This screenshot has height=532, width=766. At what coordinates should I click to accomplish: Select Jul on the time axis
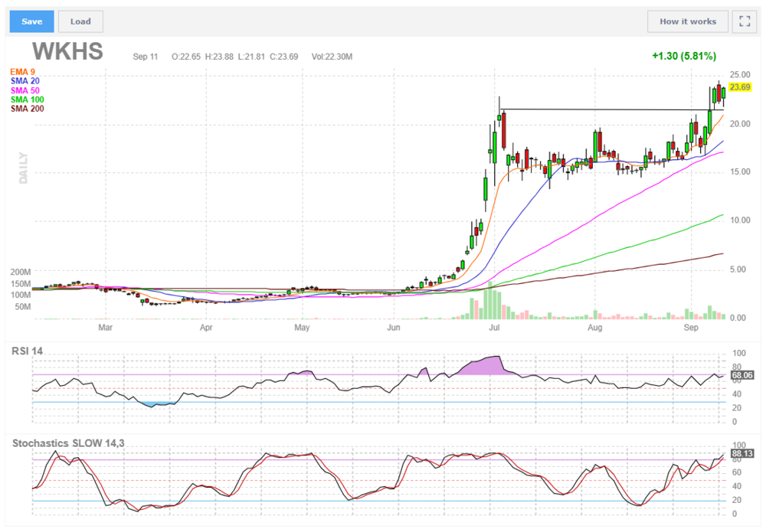coord(495,328)
